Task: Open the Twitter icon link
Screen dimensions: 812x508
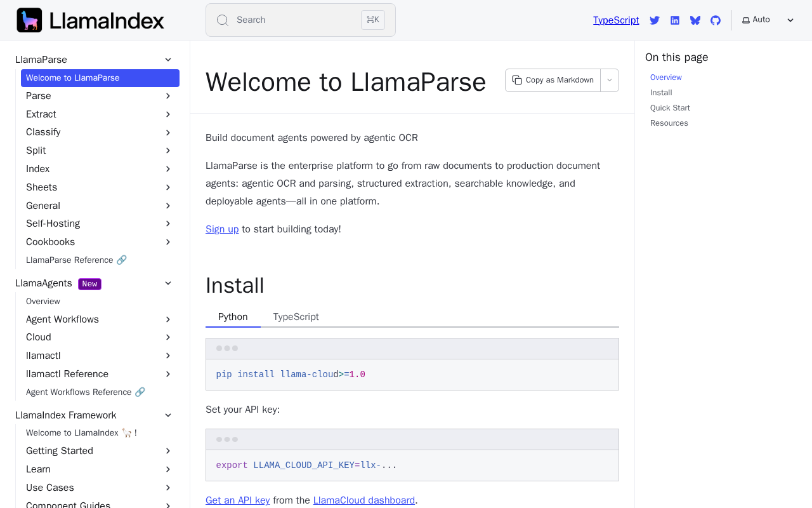Action: pyautogui.click(x=655, y=20)
